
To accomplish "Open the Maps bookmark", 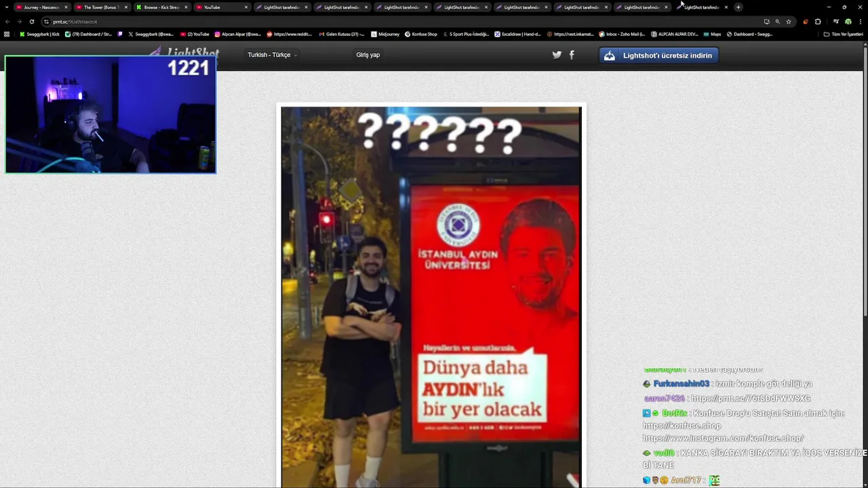I will (712, 34).
